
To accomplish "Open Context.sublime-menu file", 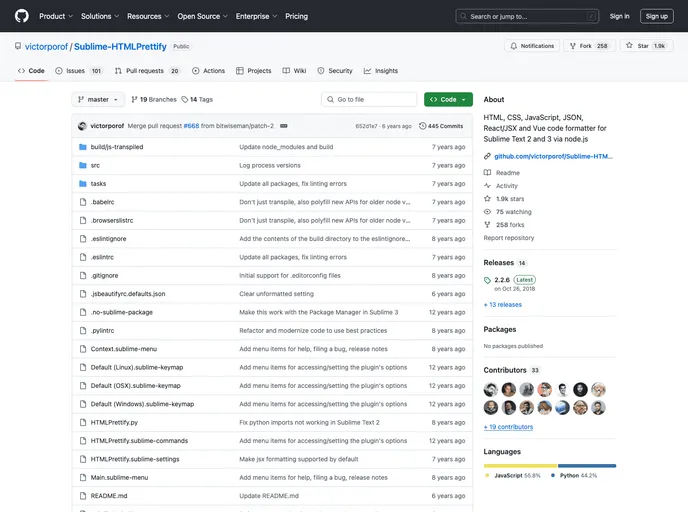I will coord(124,349).
